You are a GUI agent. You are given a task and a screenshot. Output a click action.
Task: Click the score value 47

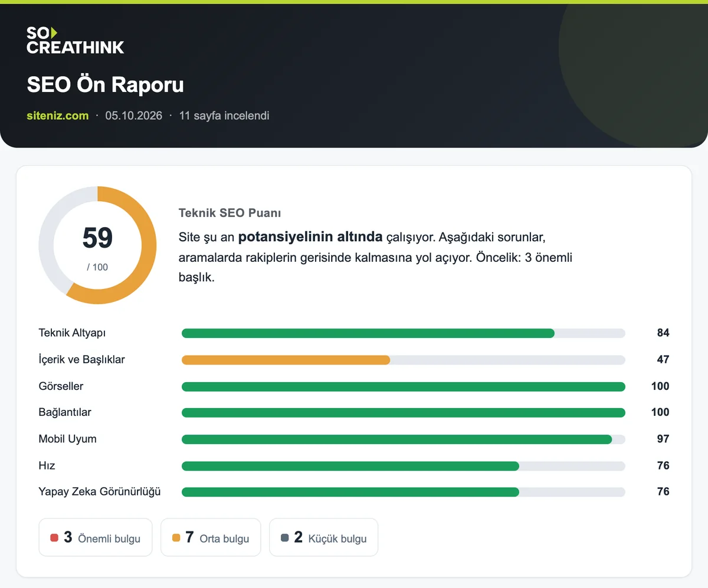[x=663, y=360]
